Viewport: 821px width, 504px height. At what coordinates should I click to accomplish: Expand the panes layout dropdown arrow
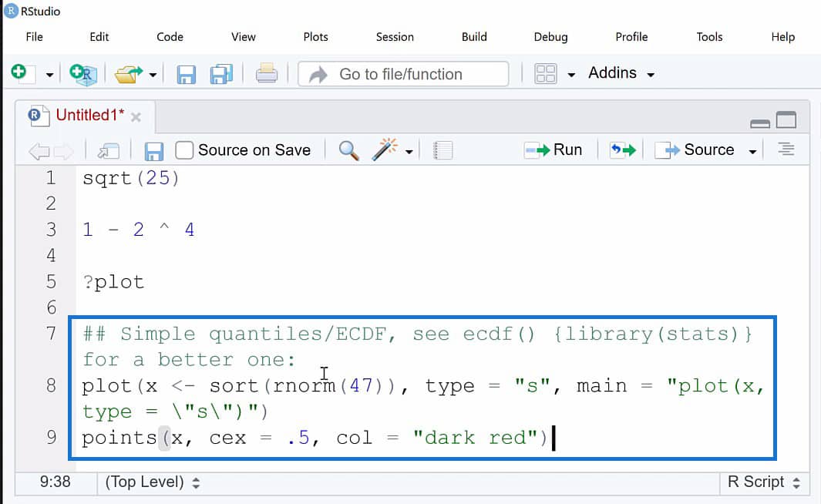coord(571,75)
